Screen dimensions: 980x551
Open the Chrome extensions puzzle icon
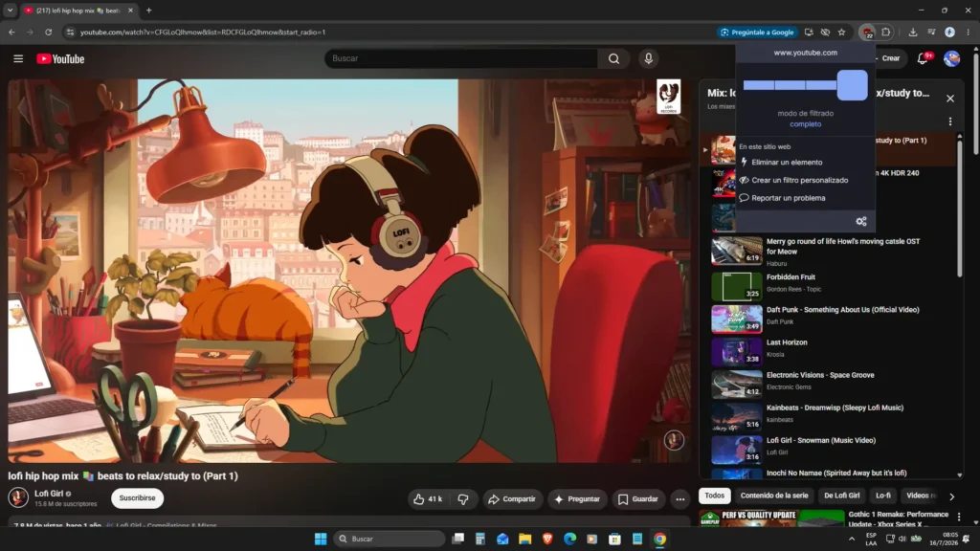(885, 32)
